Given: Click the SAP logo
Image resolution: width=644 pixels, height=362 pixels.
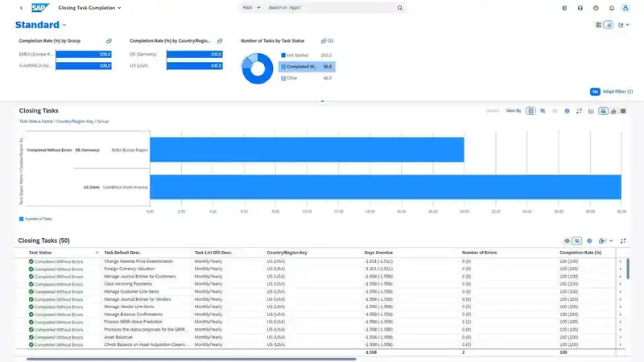Looking at the screenshot, I should pyautogui.click(x=39, y=7).
